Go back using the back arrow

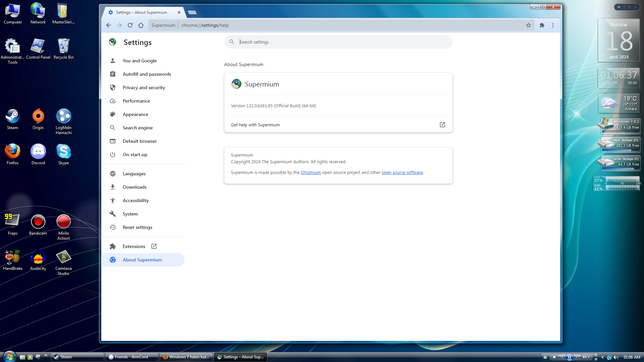pyautogui.click(x=109, y=25)
